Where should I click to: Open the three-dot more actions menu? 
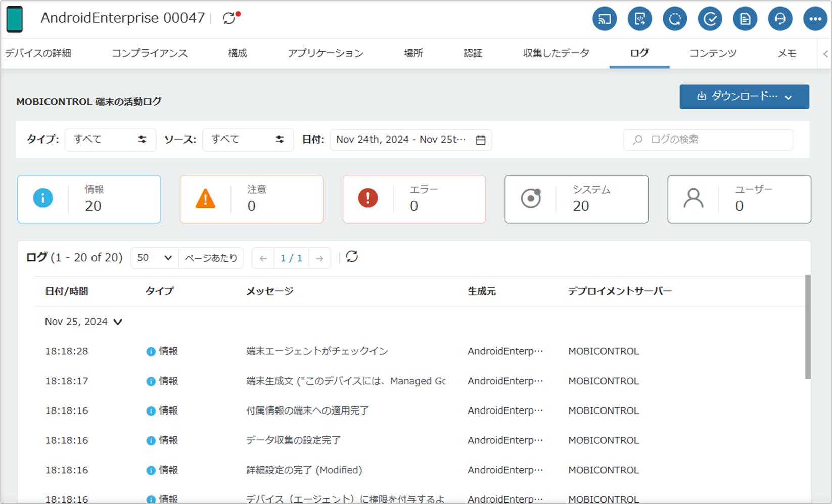[x=815, y=19]
